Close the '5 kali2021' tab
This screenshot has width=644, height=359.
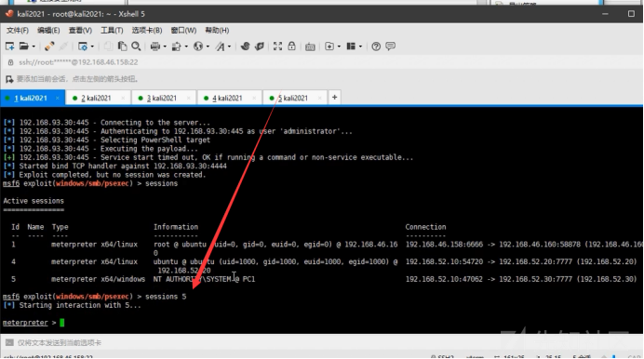319,98
